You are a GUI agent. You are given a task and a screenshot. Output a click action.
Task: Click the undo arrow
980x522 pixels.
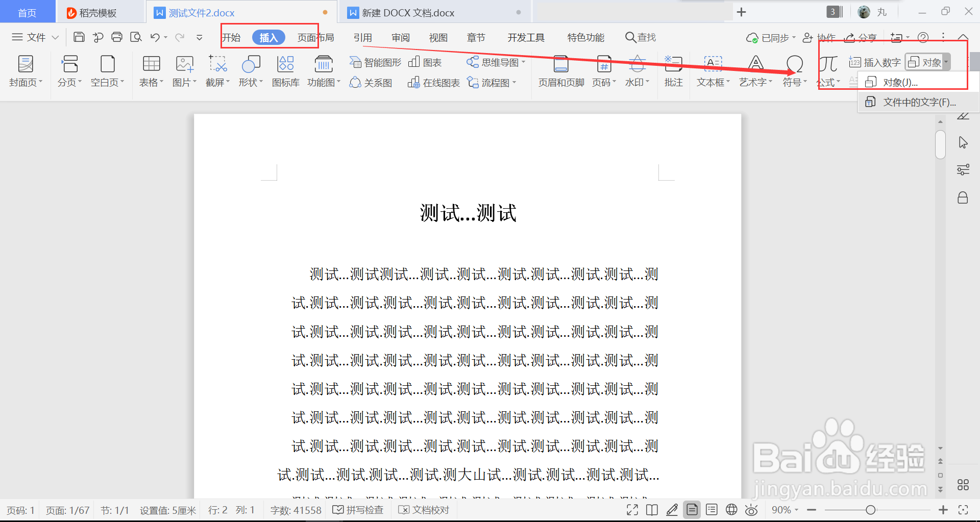155,37
